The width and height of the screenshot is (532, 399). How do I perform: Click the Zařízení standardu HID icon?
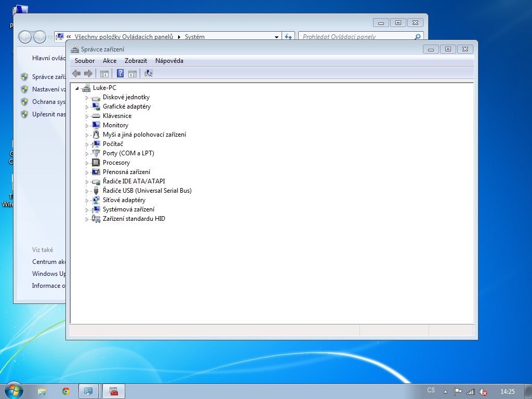96,219
